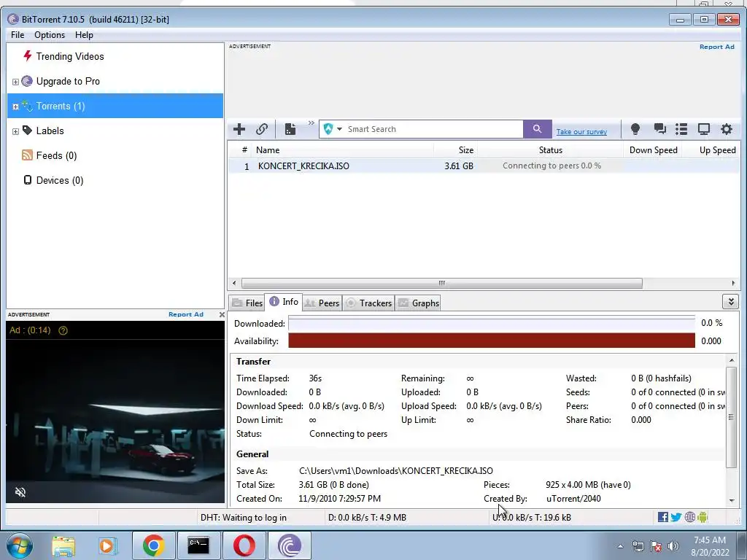The height and width of the screenshot is (560, 747).
Task: Open the Options menu
Action: point(50,35)
